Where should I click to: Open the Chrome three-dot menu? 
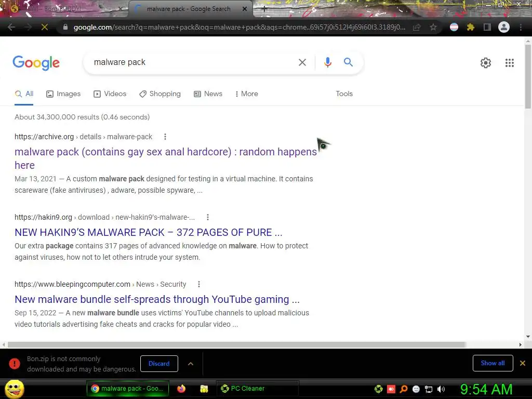pos(521,27)
